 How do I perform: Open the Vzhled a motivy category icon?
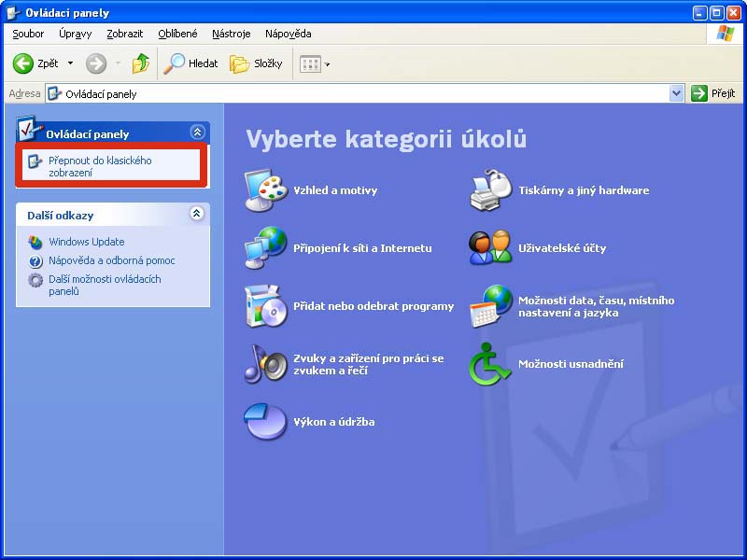[x=265, y=190]
